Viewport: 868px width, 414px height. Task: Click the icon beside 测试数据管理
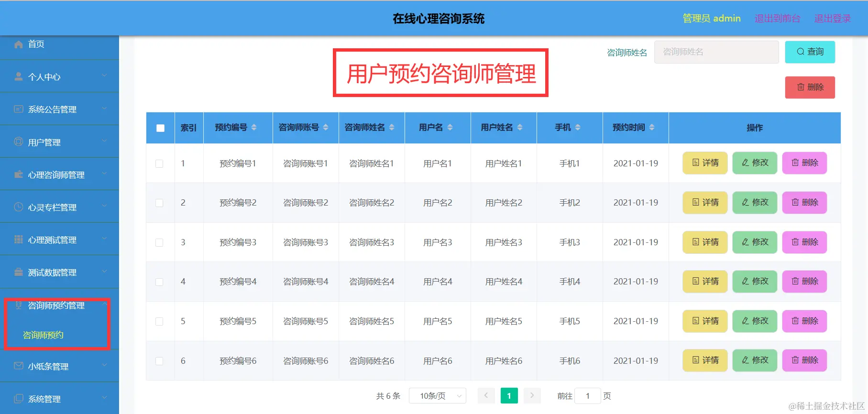(x=19, y=272)
